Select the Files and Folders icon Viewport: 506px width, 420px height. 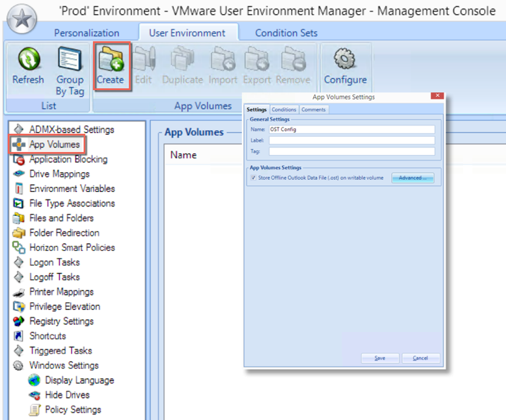[x=19, y=218]
